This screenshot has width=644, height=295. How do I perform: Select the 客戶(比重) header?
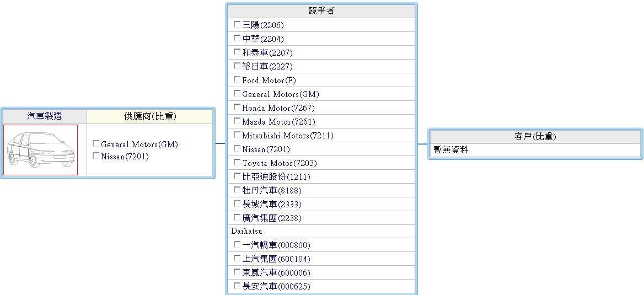[x=535, y=137]
